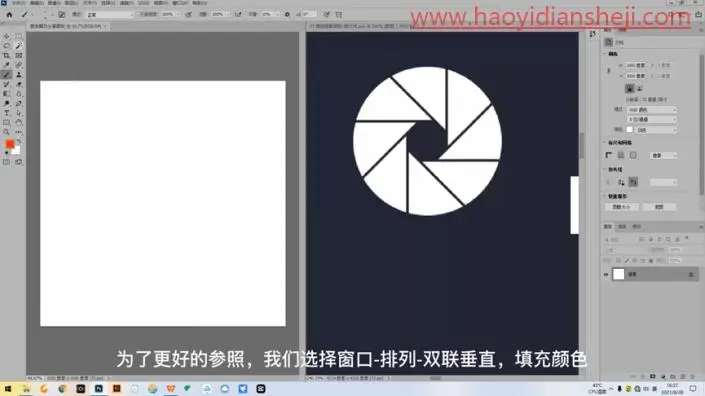Screen dimensions: 705x396
Task: Select the Pen tool
Action: tap(19, 103)
